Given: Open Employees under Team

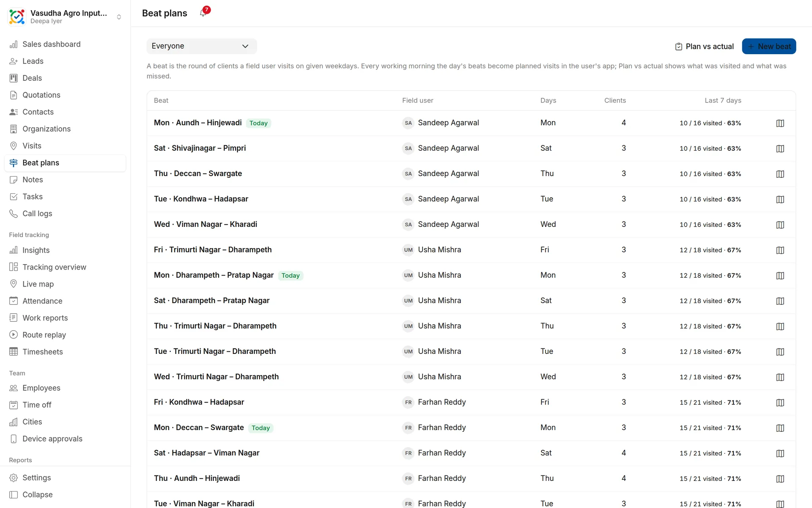Looking at the screenshot, I should [x=65, y=388].
